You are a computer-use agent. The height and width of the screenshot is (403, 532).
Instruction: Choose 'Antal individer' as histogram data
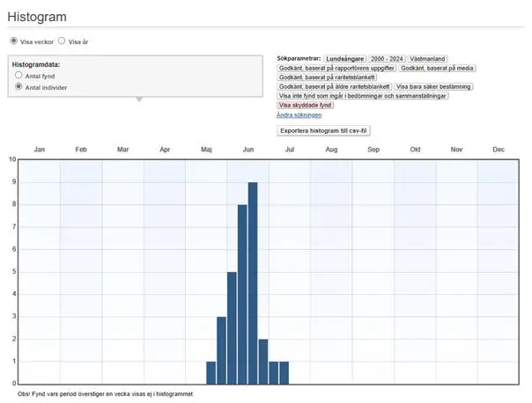[x=18, y=87]
